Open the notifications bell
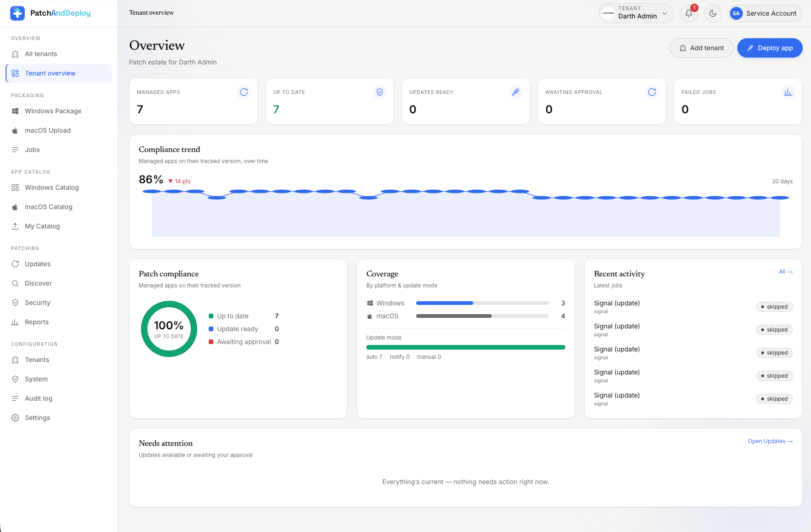Image resolution: width=811 pixels, height=532 pixels. [x=689, y=13]
